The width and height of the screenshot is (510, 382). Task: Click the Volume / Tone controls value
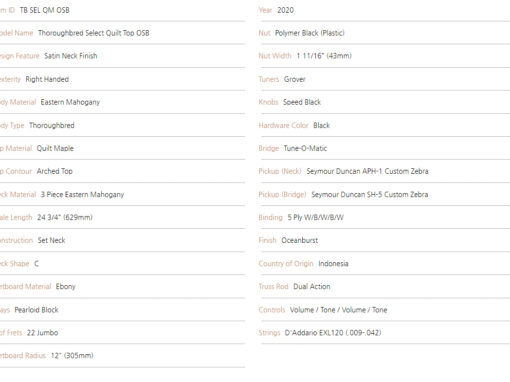338,310
